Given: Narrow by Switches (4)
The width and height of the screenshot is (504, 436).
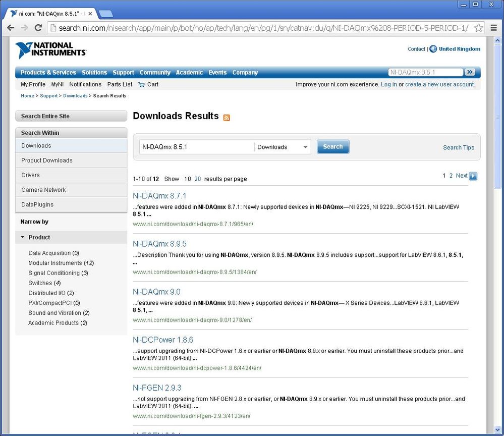Looking at the screenshot, I should pyautogui.click(x=44, y=283).
